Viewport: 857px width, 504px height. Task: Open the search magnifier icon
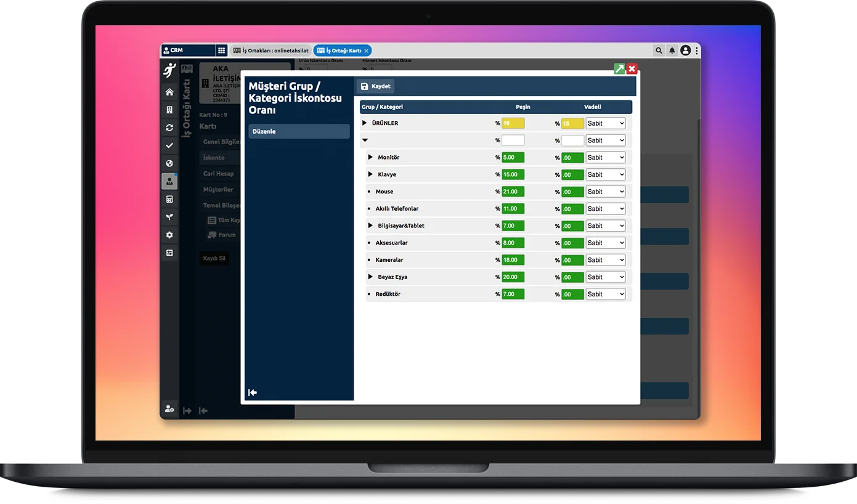659,51
